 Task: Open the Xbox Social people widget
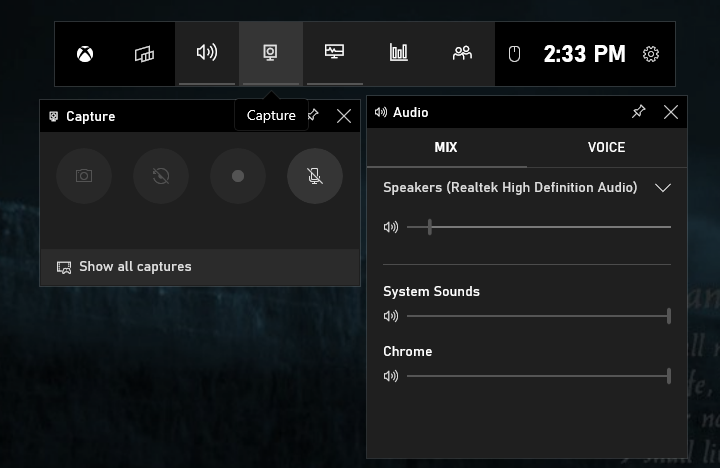(462, 54)
